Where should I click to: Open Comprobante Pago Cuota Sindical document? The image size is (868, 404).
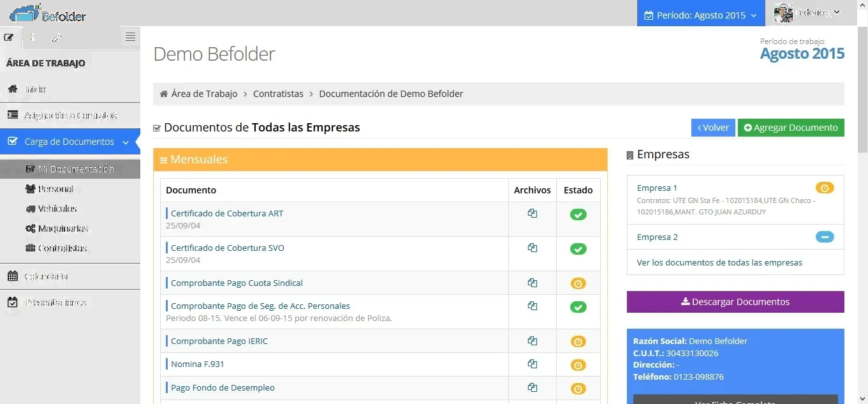237,283
